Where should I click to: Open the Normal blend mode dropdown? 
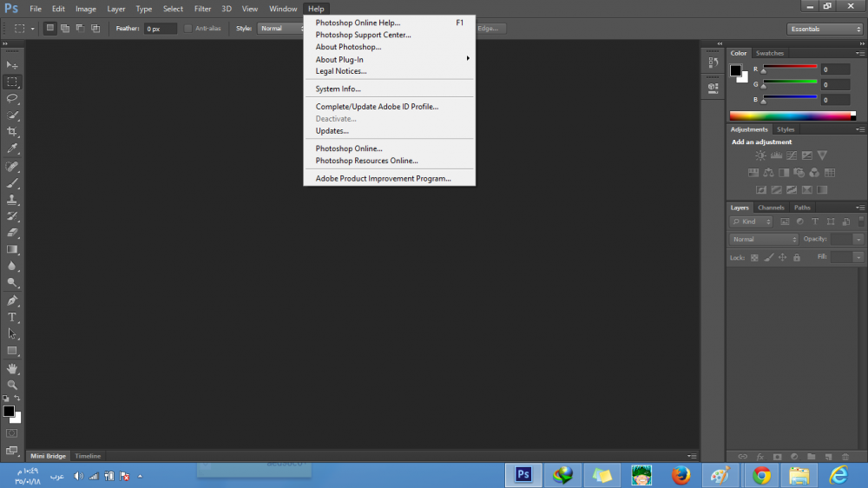[764, 240]
